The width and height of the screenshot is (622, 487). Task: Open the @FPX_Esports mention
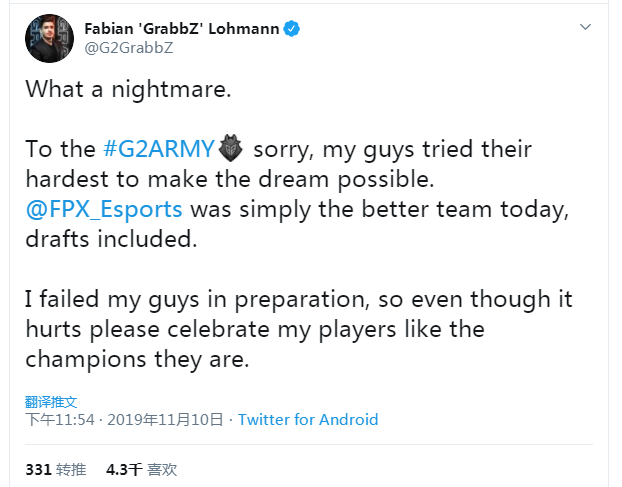tap(104, 209)
